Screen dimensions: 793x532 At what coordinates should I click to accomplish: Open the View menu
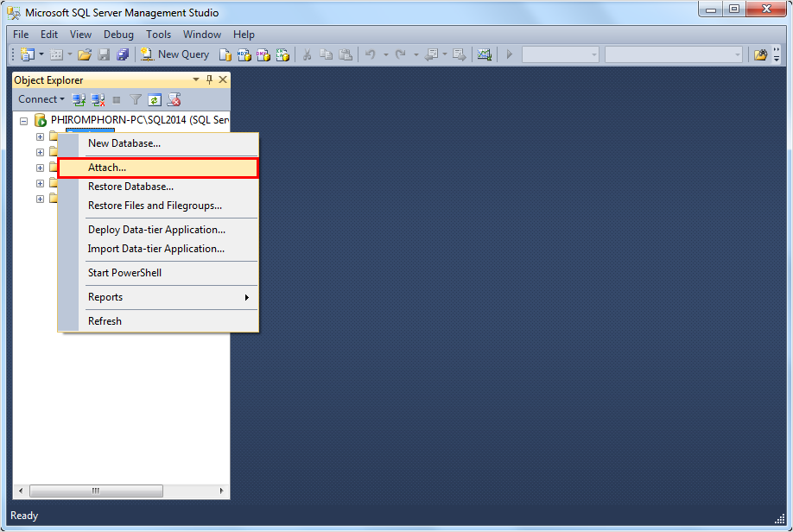[x=81, y=35]
